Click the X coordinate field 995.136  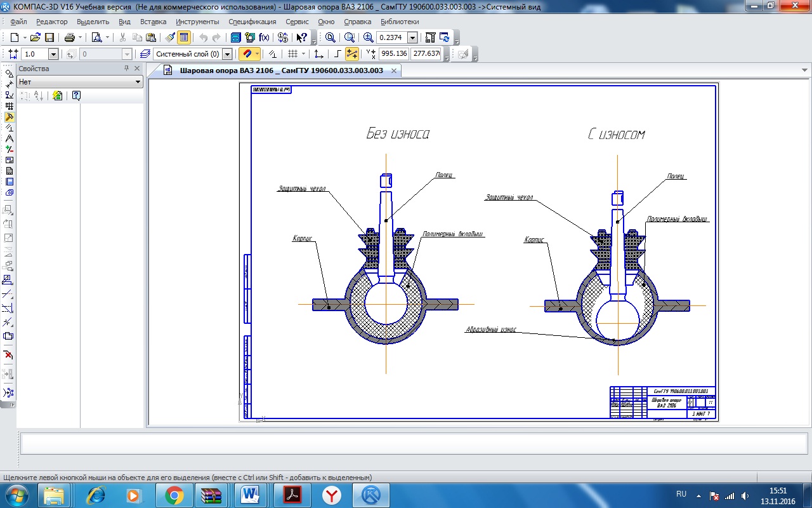[x=394, y=54]
